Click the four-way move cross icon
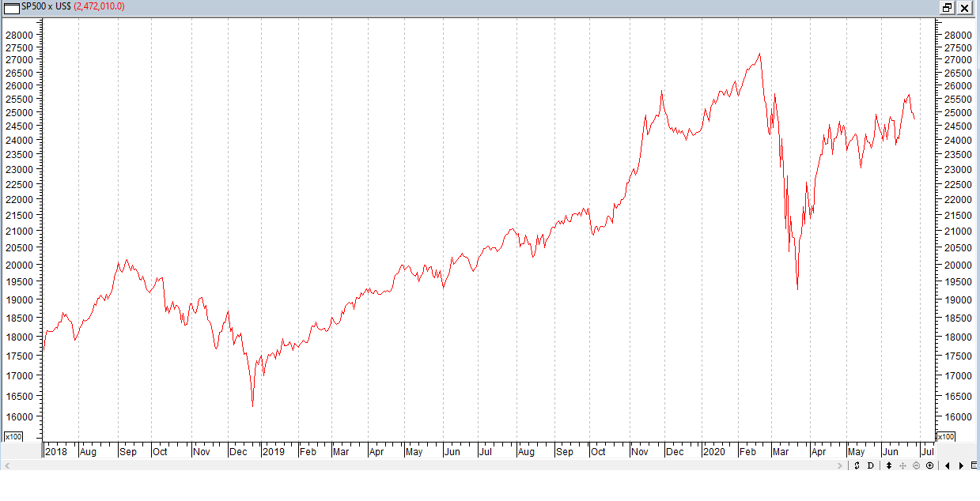 click(x=902, y=465)
